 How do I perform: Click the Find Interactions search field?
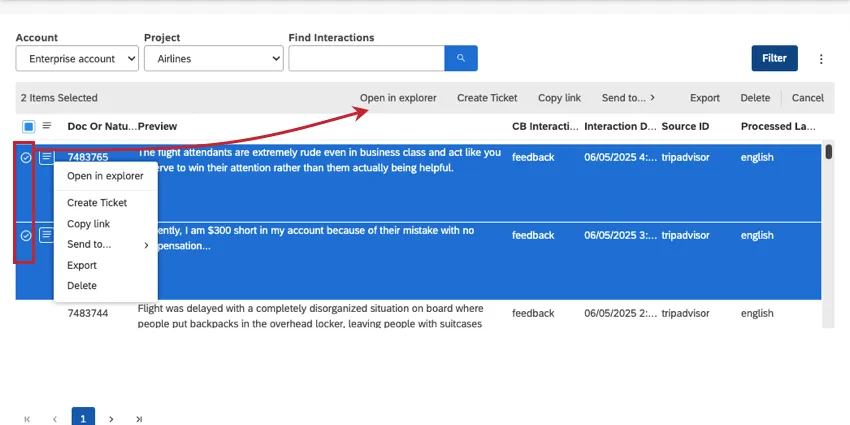[x=366, y=59]
